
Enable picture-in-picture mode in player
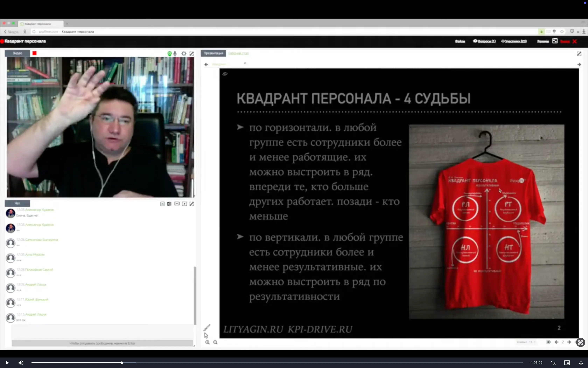pos(567,363)
